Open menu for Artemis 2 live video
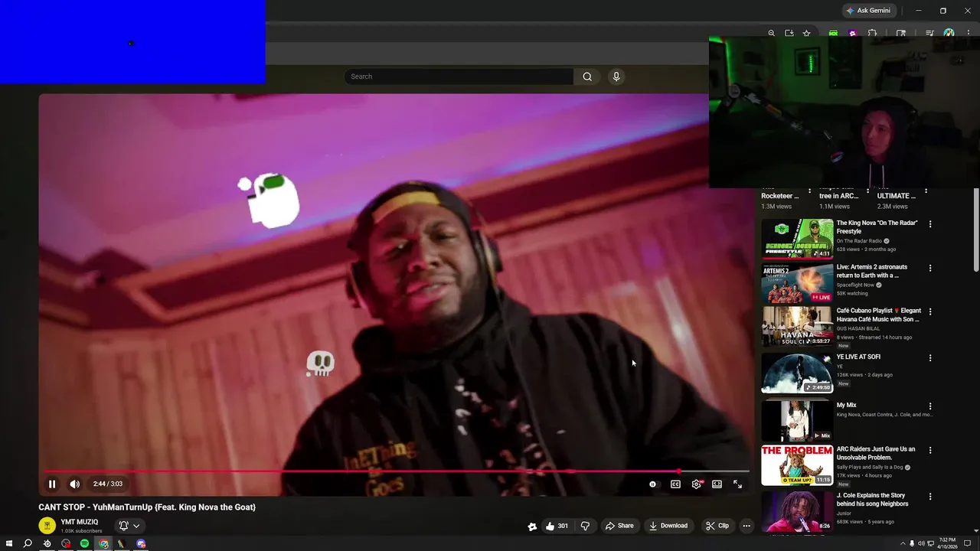This screenshot has width=980, height=551. [930, 268]
